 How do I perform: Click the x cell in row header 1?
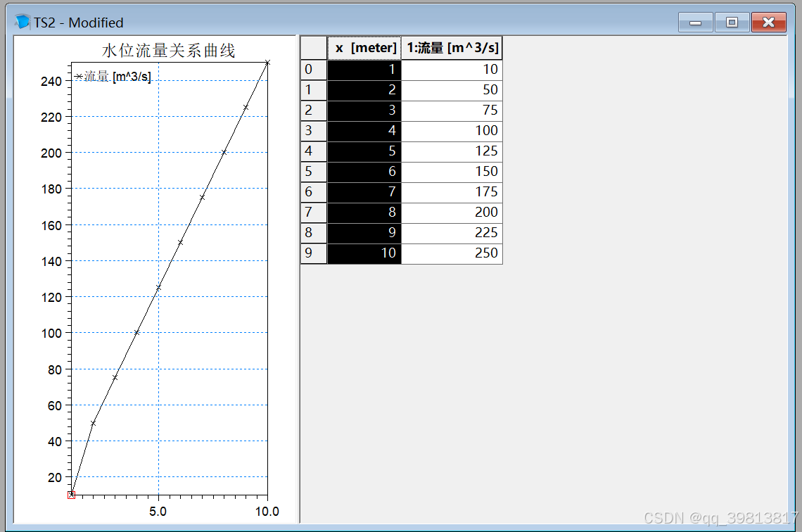pyautogui.click(x=364, y=90)
